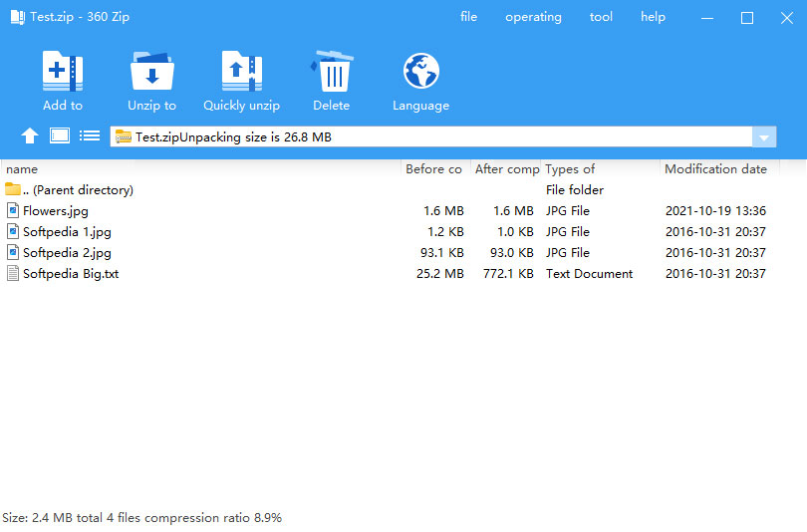Image resolution: width=807 pixels, height=532 pixels.
Task: Close the 360 Zip window
Action: click(x=786, y=18)
